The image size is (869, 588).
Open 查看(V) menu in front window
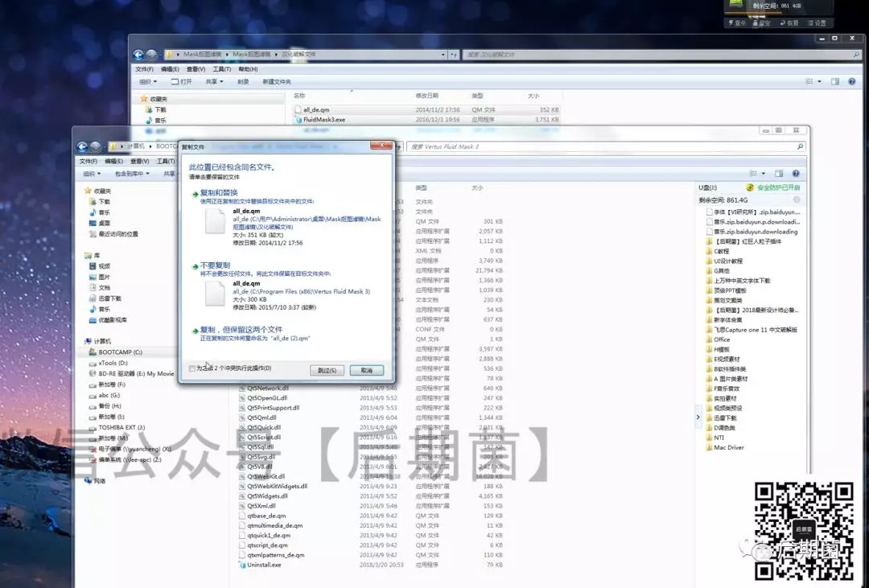click(x=139, y=161)
